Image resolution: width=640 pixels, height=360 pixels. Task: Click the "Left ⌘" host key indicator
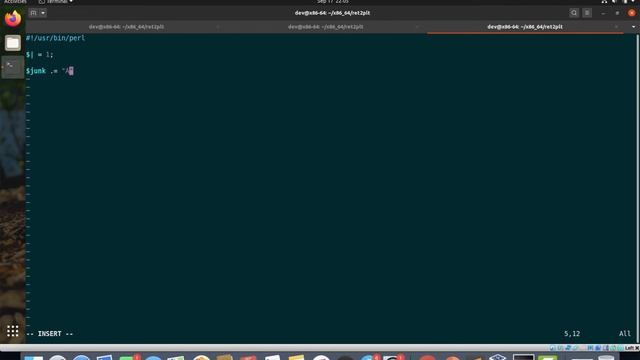pos(632,348)
